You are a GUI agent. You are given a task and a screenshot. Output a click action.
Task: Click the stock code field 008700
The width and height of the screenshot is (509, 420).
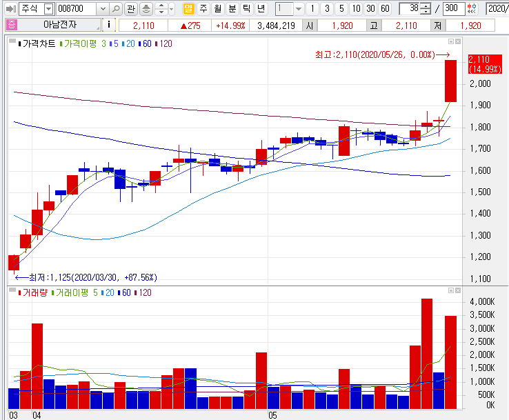point(77,9)
